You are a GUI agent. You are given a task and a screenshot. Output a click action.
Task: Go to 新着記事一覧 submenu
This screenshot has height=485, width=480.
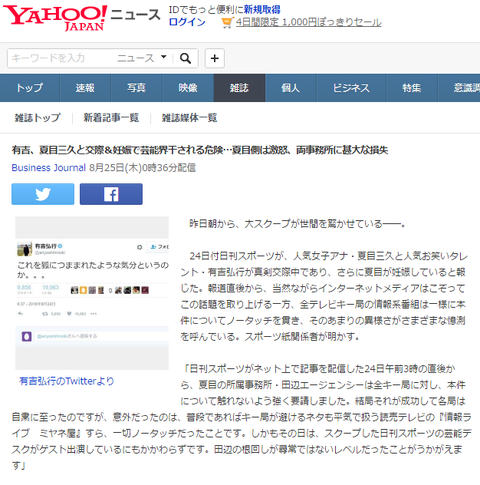point(111,118)
